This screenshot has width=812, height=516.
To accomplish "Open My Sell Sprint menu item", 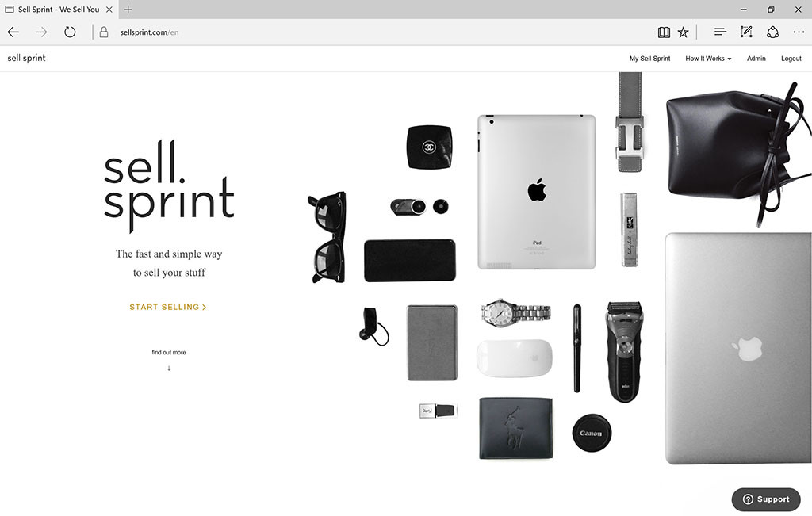I will (x=649, y=59).
